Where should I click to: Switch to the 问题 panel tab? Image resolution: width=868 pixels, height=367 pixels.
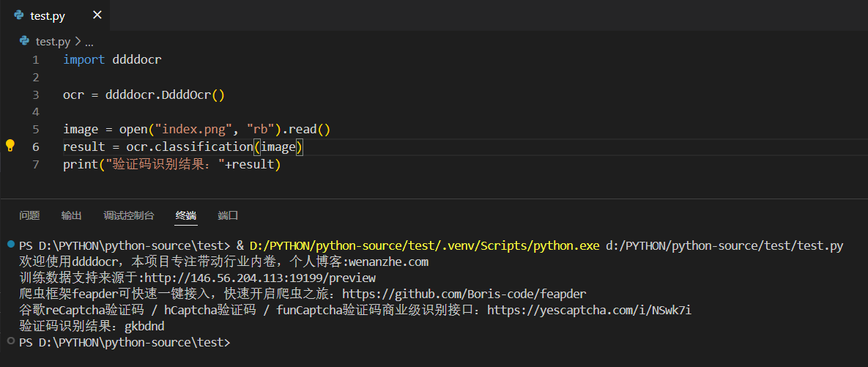coord(30,215)
